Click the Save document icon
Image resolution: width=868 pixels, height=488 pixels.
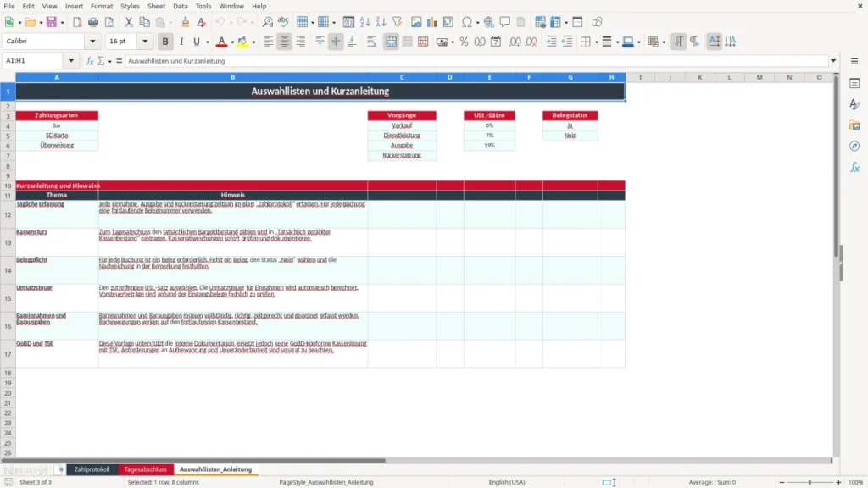point(52,22)
